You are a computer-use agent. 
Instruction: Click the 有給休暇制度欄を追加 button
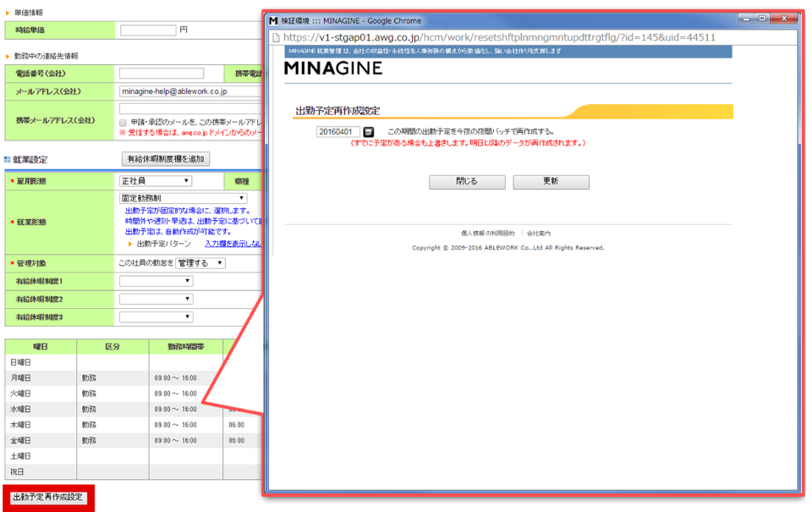pos(166,159)
